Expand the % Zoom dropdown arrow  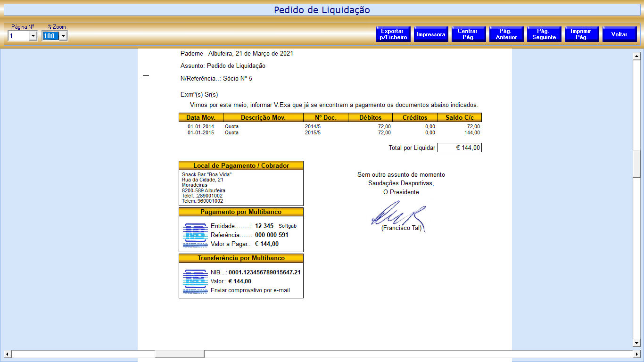click(x=63, y=36)
